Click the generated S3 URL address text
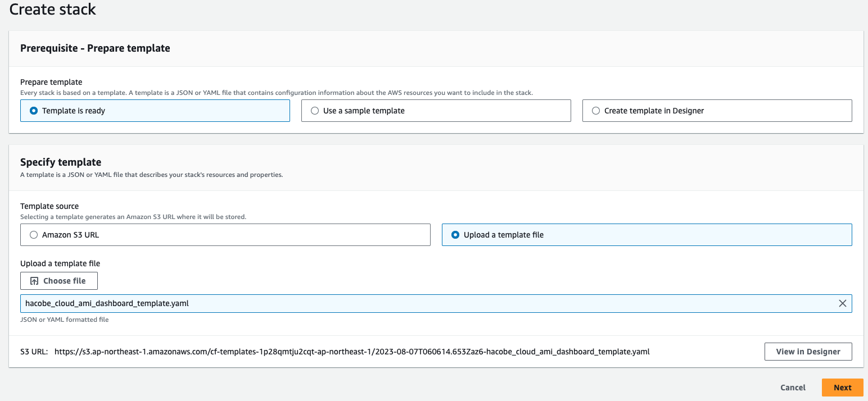Viewport: 868px width, 401px height. tap(352, 352)
